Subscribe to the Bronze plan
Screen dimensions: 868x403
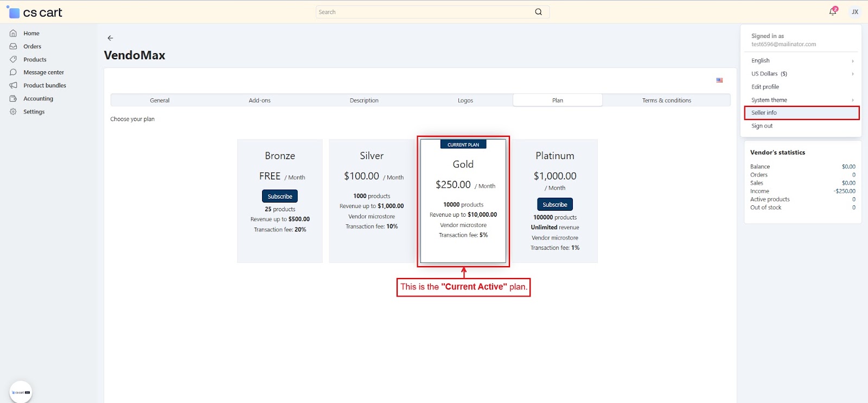(x=280, y=196)
